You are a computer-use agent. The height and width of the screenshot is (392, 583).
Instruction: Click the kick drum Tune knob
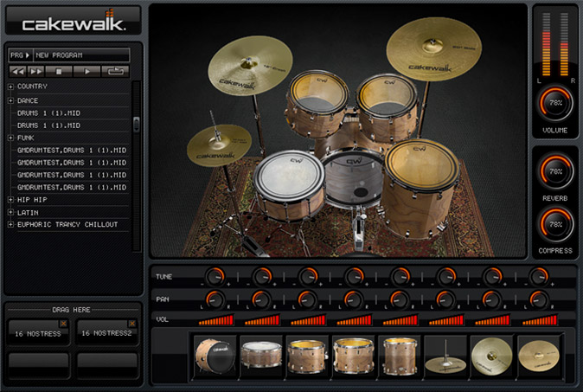tap(215, 277)
